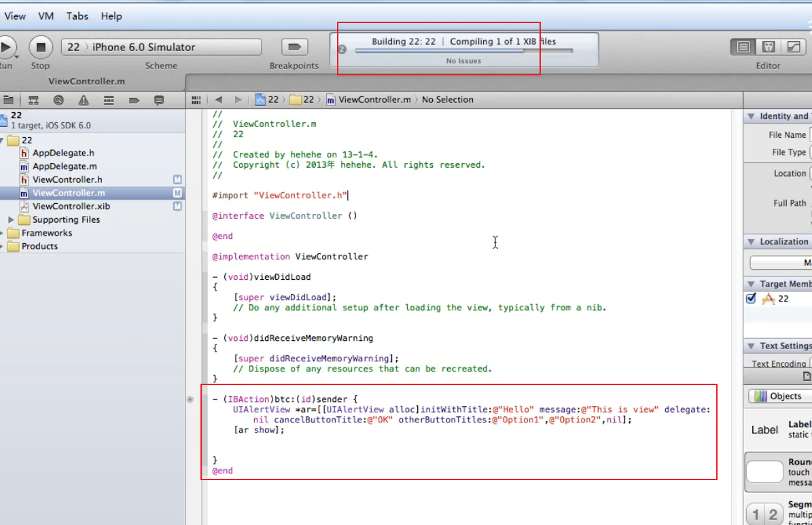The height and width of the screenshot is (525, 812).
Task: Choose iPhone 6.0 Simulator destination
Action: point(143,47)
